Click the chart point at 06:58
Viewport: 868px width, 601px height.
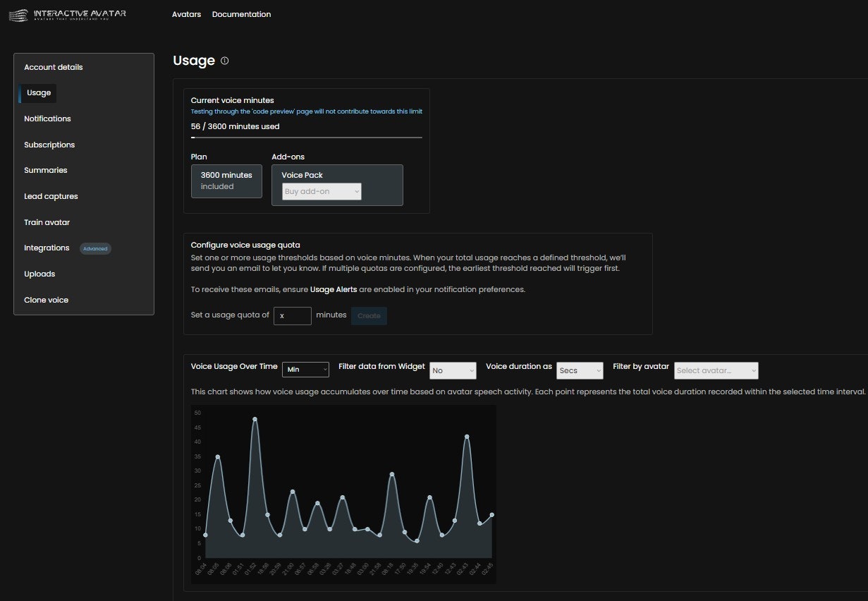pos(317,503)
